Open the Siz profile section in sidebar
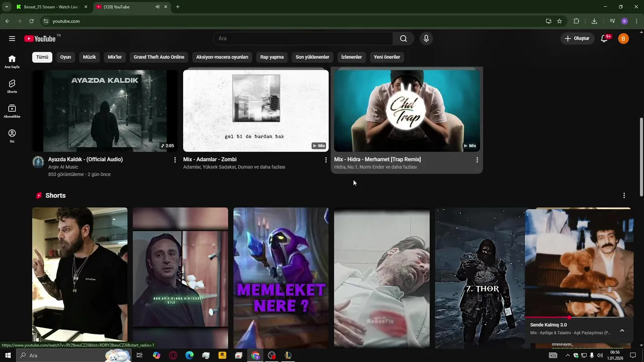 (12, 136)
